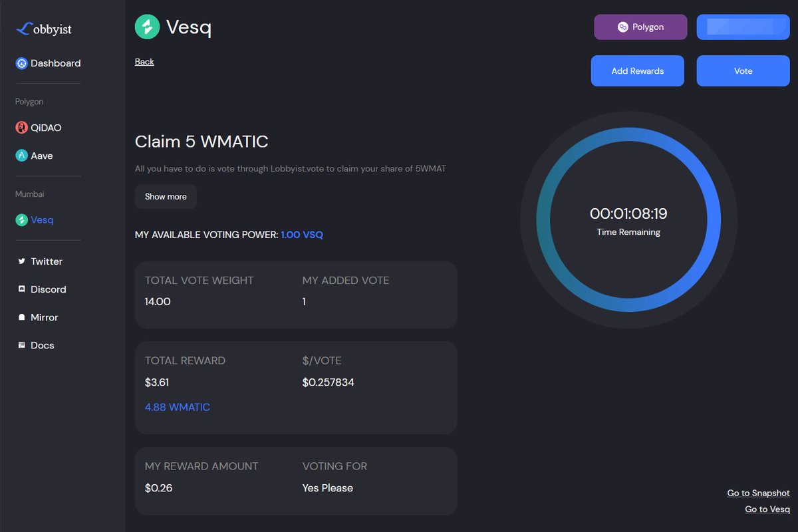This screenshot has width=798, height=532.
Task: Click the Time Remaining label
Action: click(x=628, y=232)
